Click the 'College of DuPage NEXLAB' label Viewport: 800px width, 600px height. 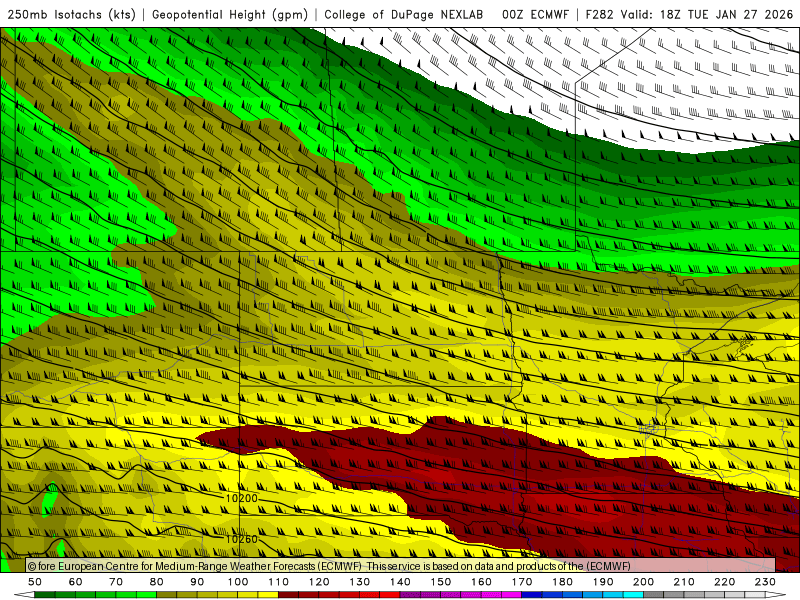point(403,14)
